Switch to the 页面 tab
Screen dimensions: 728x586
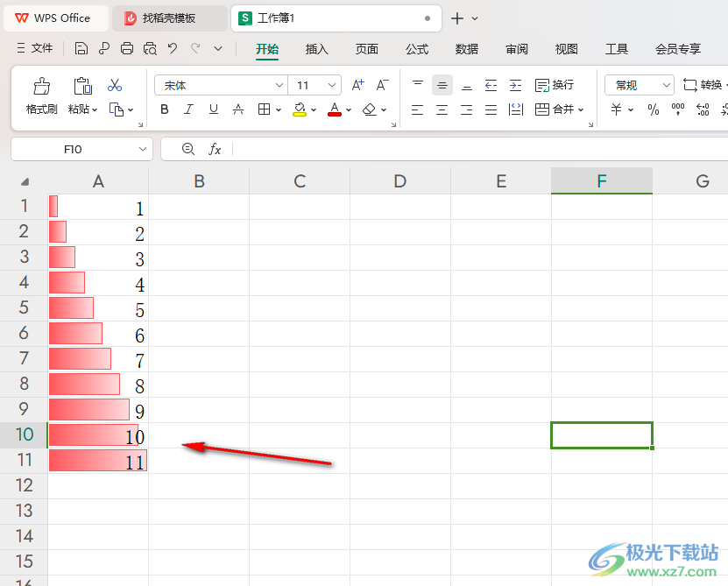tap(367, 49)
